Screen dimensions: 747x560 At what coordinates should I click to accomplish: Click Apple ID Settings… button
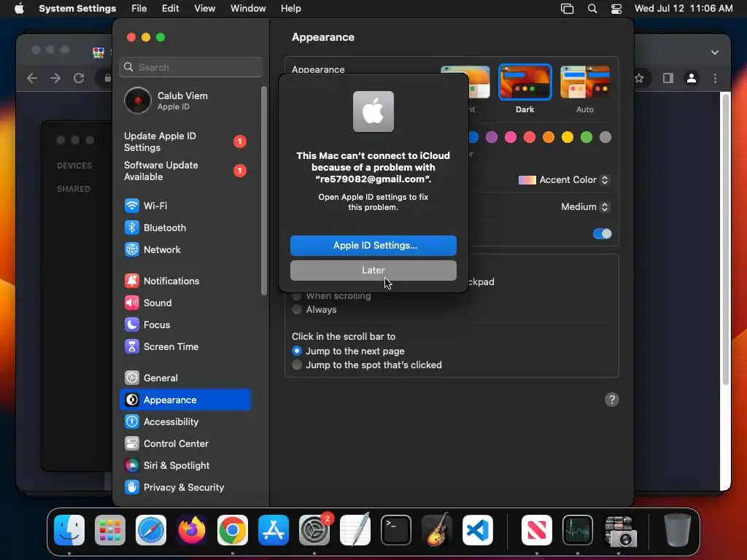(373, 245)
